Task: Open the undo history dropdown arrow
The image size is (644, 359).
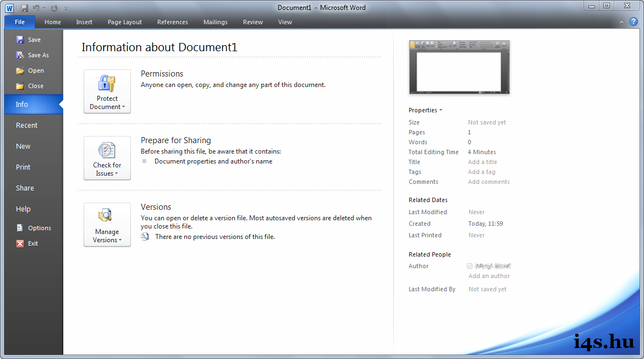Action: [x=45, y=8]
